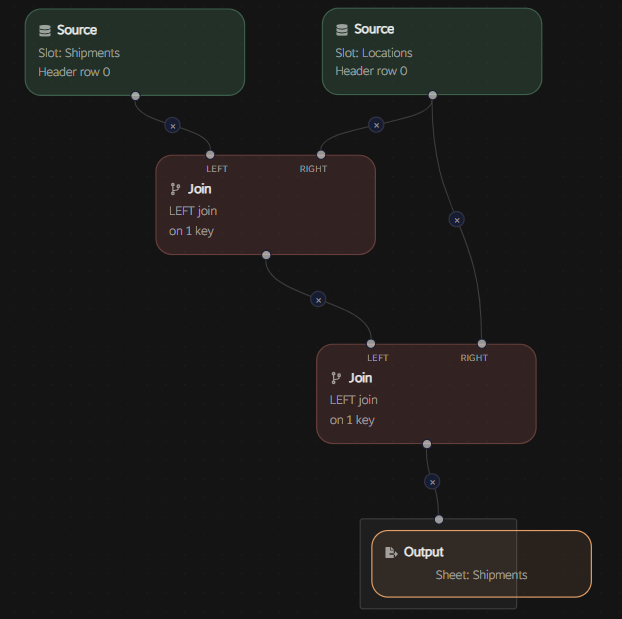This screenshot has height=619, width=622.
Task: Remove the edge from Locations source to first Join RIGHT
Action: tap(376, 125)
